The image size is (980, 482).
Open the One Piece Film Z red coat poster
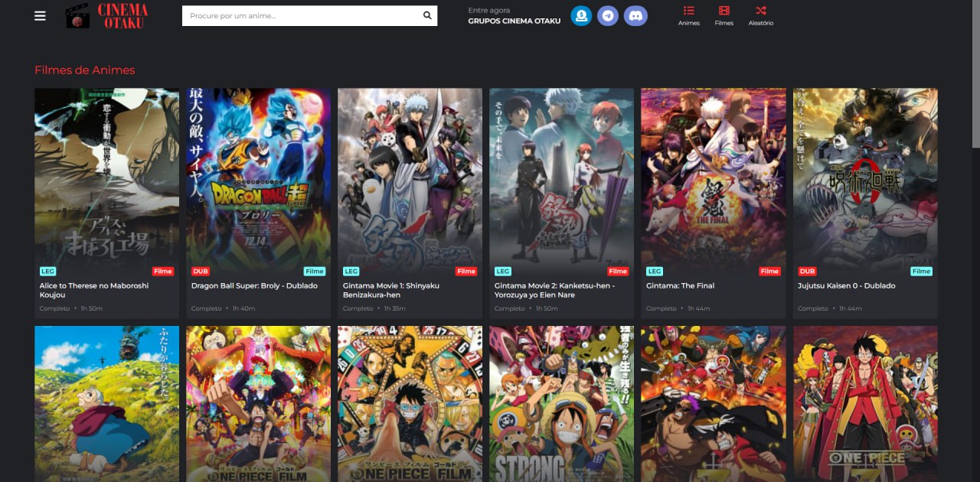point(865,404)
